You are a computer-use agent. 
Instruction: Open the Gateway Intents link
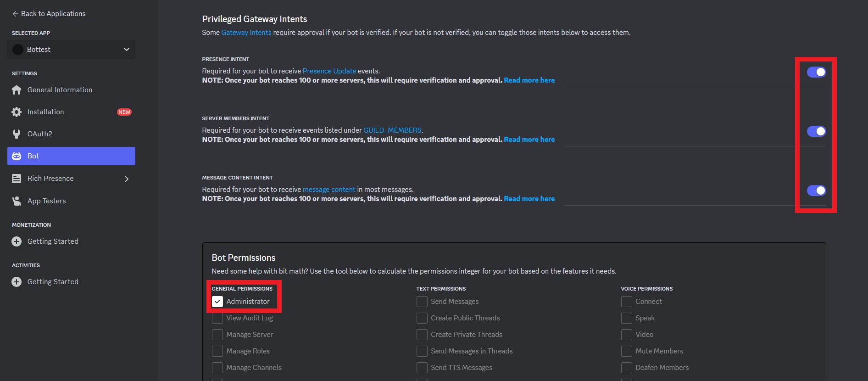coord(246,33)
